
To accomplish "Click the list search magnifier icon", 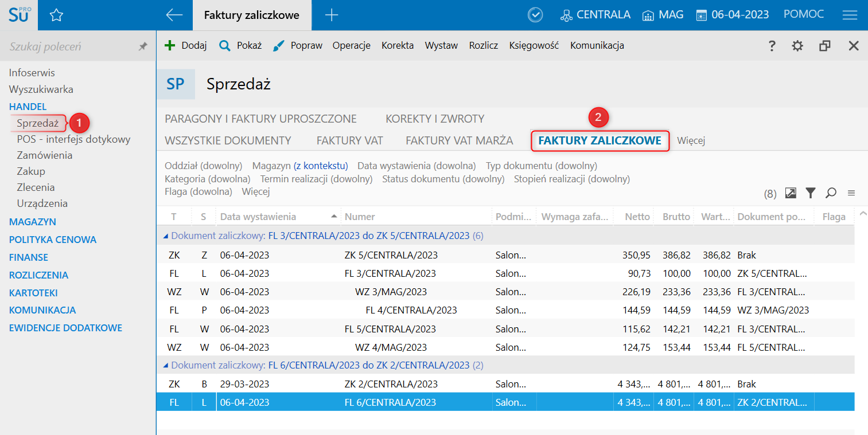I will click(831, 193).
